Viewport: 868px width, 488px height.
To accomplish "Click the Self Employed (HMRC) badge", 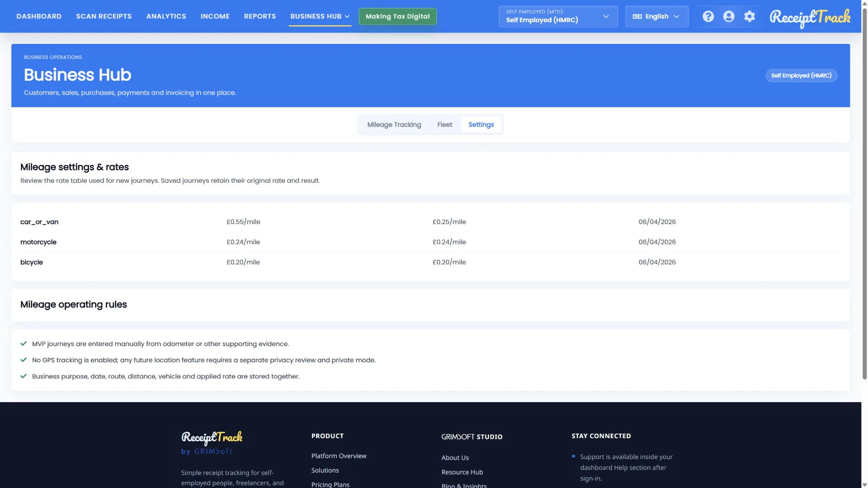I will point(801,75).
